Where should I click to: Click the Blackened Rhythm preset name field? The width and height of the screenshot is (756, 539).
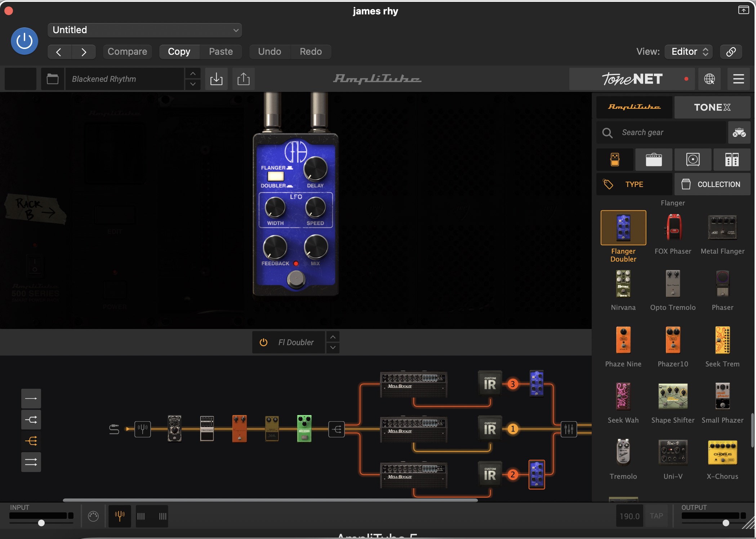(124, 79)
